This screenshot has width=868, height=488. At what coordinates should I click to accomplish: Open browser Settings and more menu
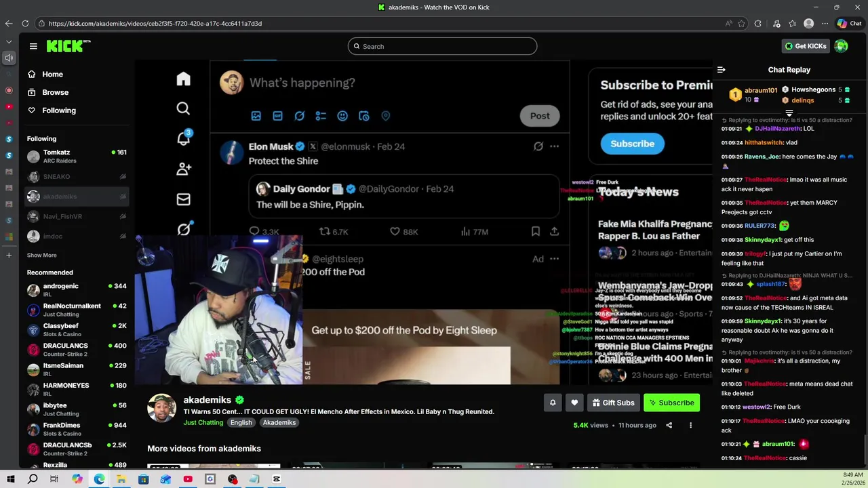tap(825, 23)
